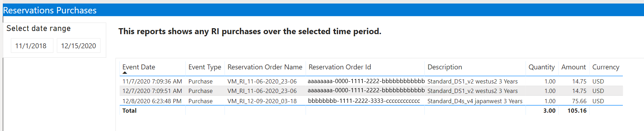644x131 pixels.
Task: Edit the end date field 12/15/2020
Action: [79, 46]
